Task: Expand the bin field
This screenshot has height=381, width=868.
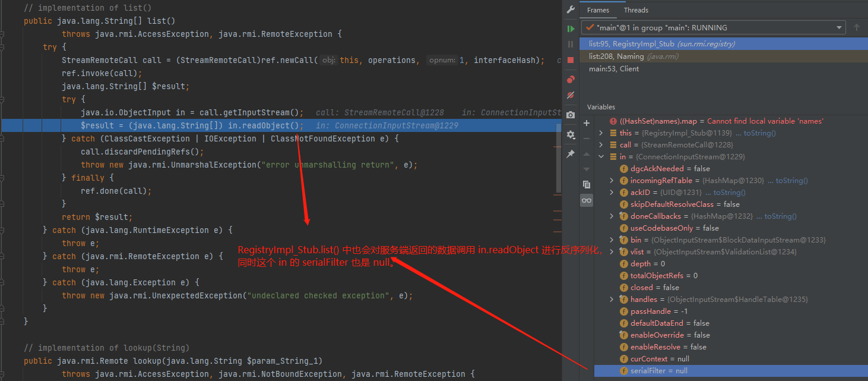Action: [612, 240]
